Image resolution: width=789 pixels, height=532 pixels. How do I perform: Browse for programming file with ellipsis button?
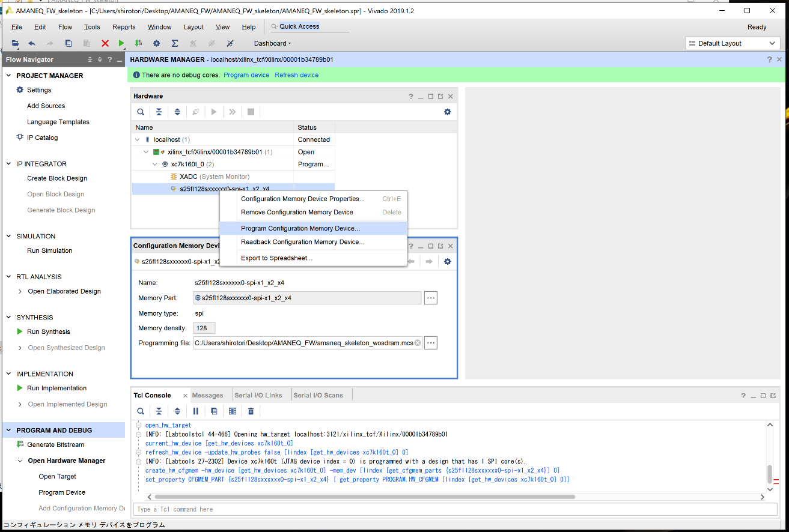pos(430,343)
